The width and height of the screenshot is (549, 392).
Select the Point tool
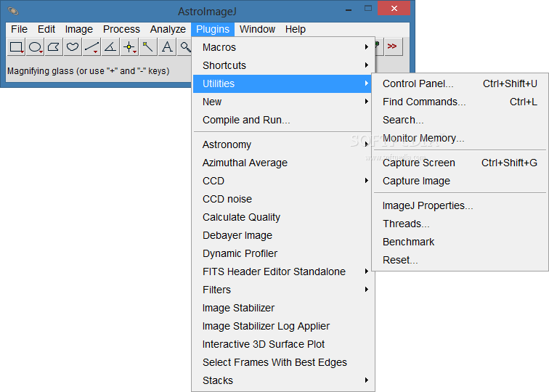[x=129, y=46]
